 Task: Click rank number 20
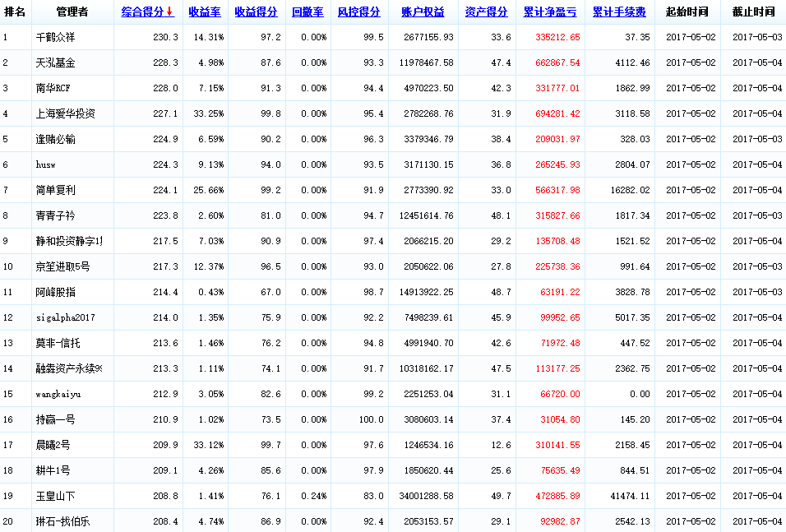coord(8,522)
